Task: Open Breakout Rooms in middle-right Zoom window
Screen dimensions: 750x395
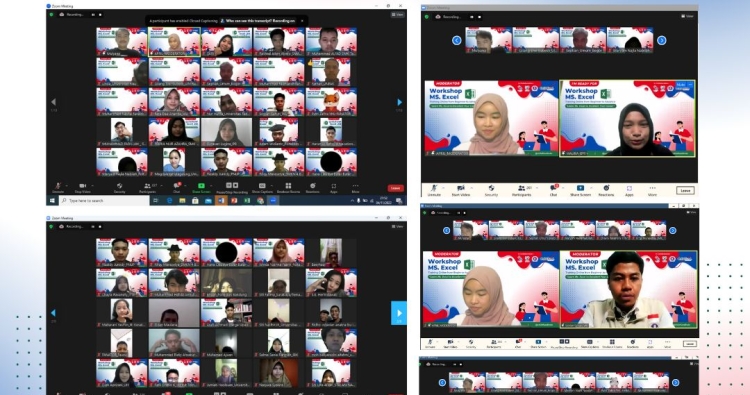Action: point(612,343)
